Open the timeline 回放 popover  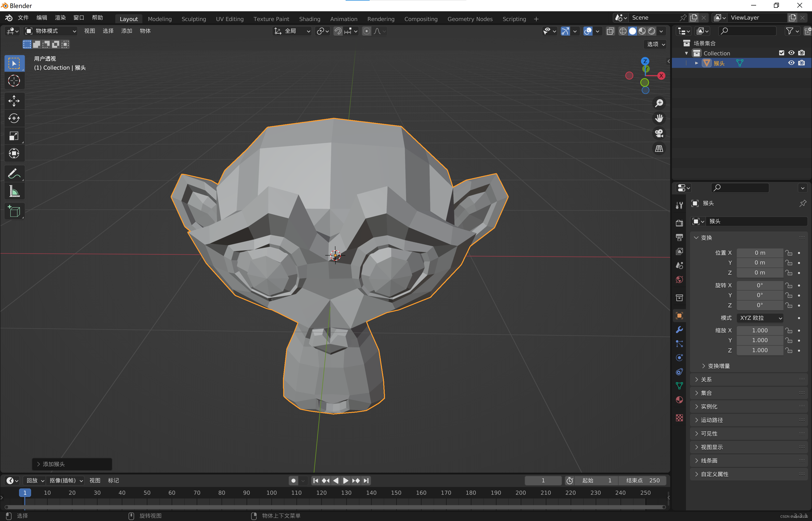tap(35, 481)
